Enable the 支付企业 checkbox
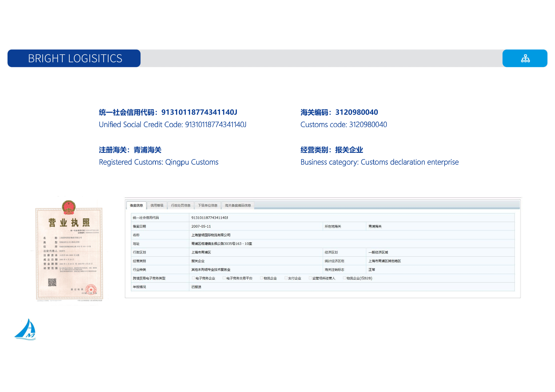This screenshot has width=555, height=392. [x=286, y=278]
